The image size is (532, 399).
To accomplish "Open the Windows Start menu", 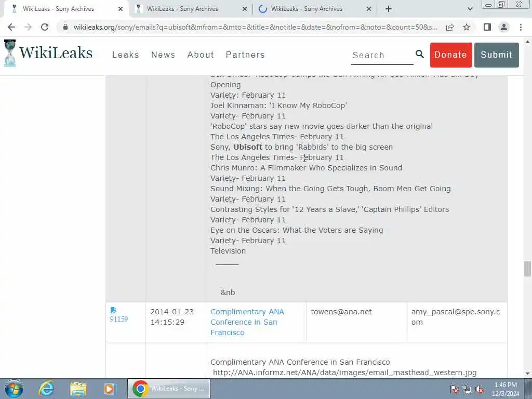I will 14,389.
